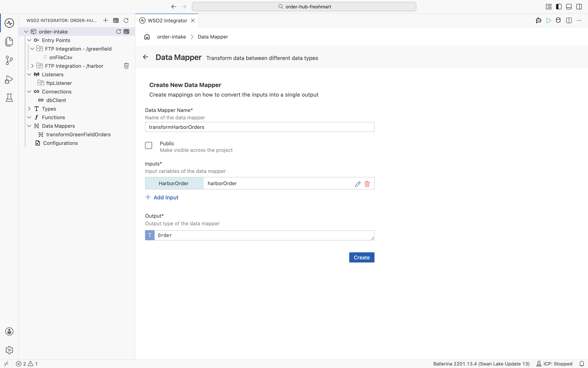Open the Explorer files icon
This screenshot has height=368, width=588.
pos(9,42)
